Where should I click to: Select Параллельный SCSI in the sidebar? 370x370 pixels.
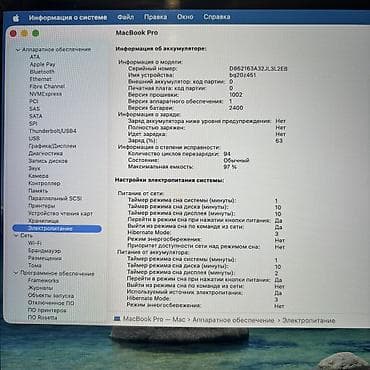pos(55,198)
